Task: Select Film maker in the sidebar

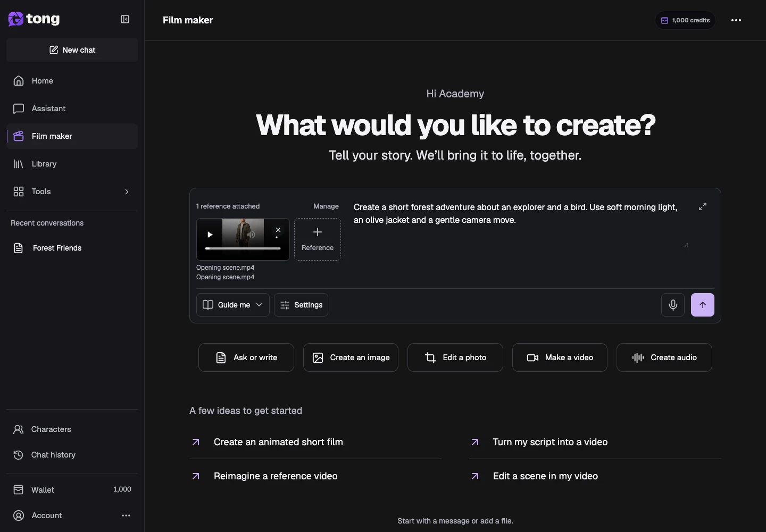Action: pyautogui.click(x=72, y=136)
